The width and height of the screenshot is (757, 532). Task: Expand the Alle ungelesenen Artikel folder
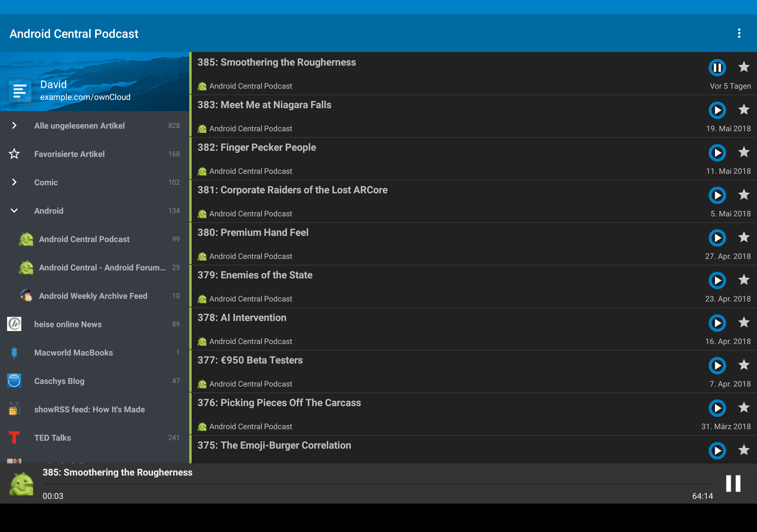coord(14,126)
